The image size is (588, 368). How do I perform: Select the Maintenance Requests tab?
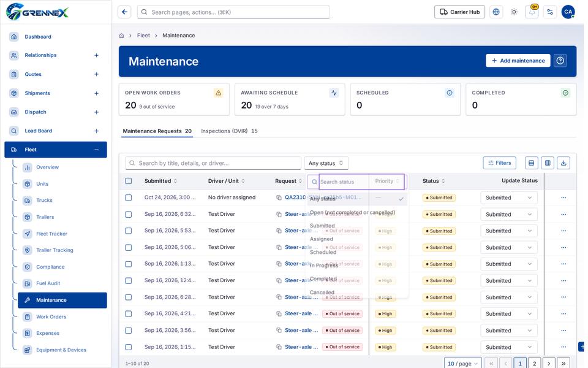[x=157, y=131]
